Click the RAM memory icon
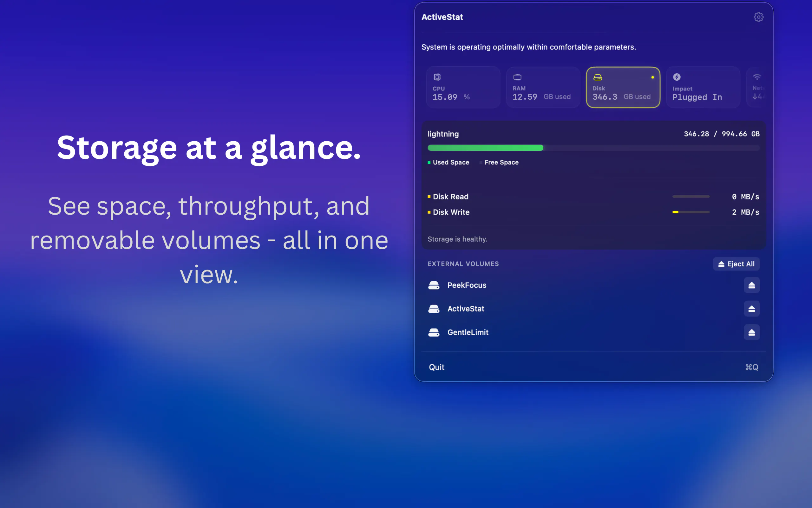This screenshot has height=508, width=812. point(517,77)
